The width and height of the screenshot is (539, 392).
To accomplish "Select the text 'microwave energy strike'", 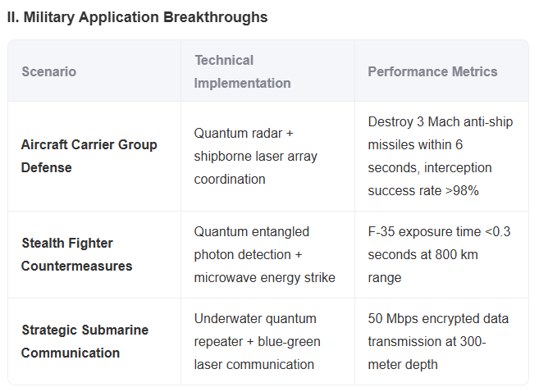I will [264, 277].
